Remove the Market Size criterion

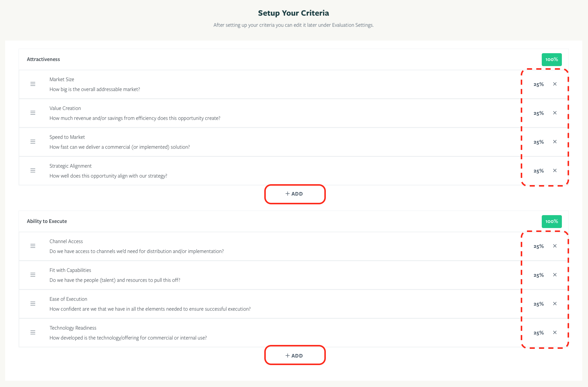click(555, 84)
